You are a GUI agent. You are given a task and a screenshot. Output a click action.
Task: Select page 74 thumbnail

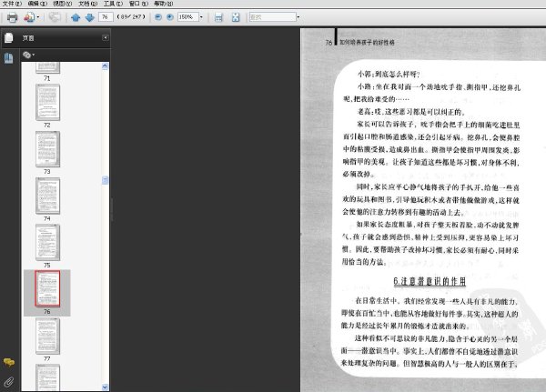coord(47,196)
